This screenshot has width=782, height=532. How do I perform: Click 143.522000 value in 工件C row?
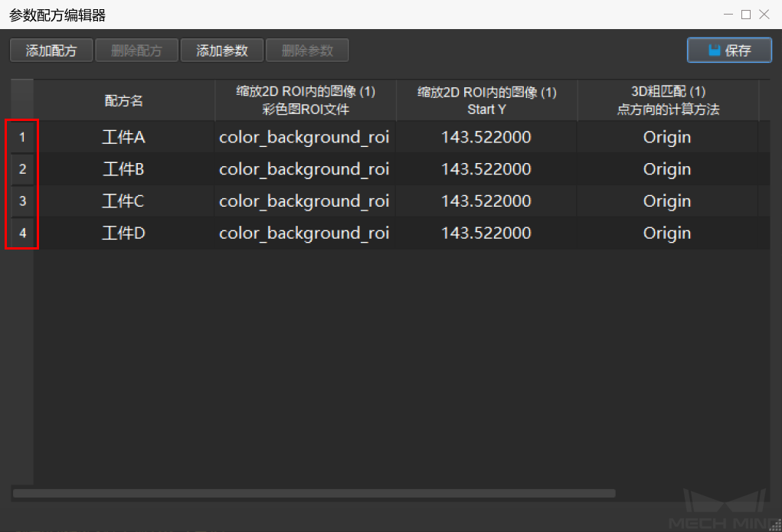486,201
